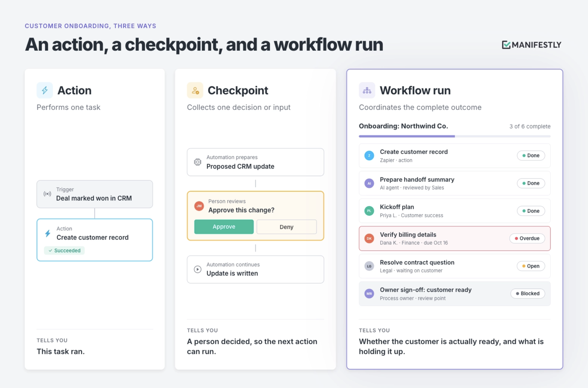Click the Z avatar on Create customer record row
Viewport: 588px width, 388px height.
click(369, 156)
